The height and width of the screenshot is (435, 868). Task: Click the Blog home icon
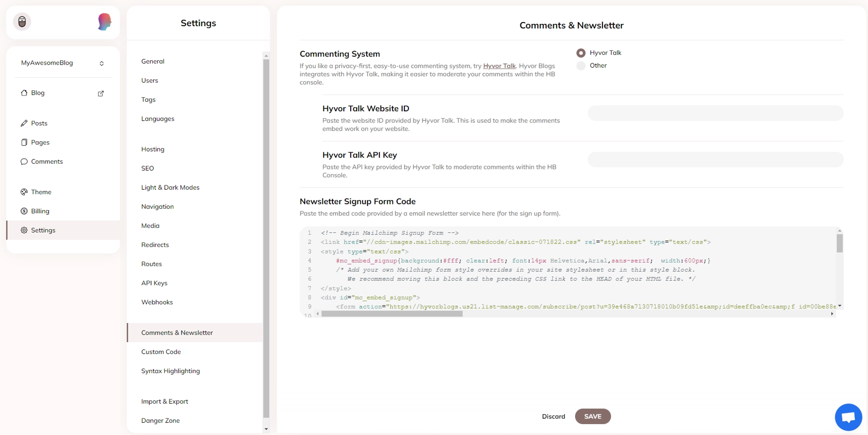(x=24, y=93)
